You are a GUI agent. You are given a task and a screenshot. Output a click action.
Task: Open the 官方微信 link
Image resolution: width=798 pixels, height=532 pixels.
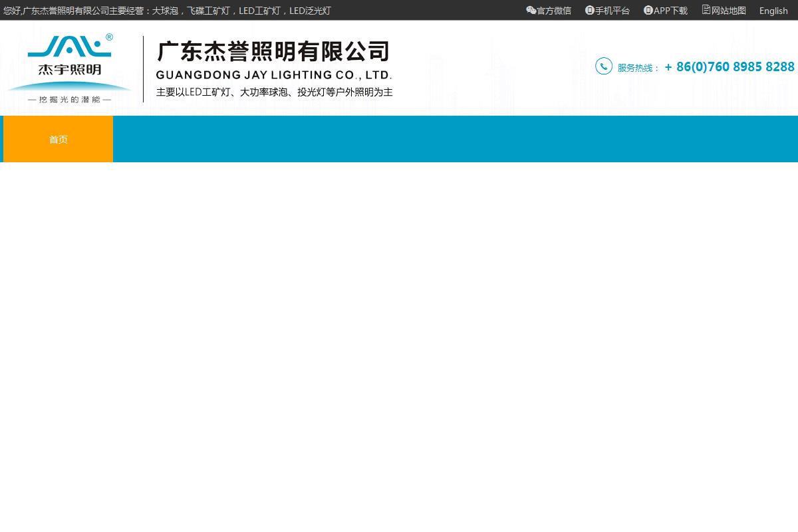click(x=554, y=11)
